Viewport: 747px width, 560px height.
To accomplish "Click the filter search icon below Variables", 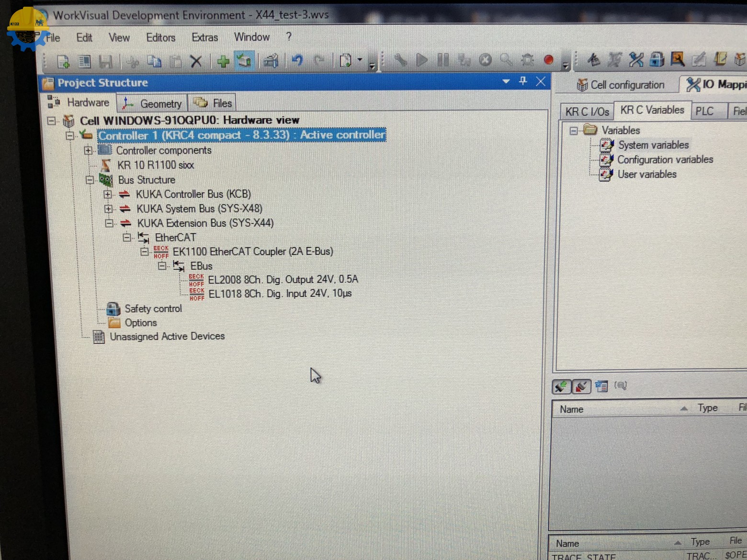I will tap(621, 385).
